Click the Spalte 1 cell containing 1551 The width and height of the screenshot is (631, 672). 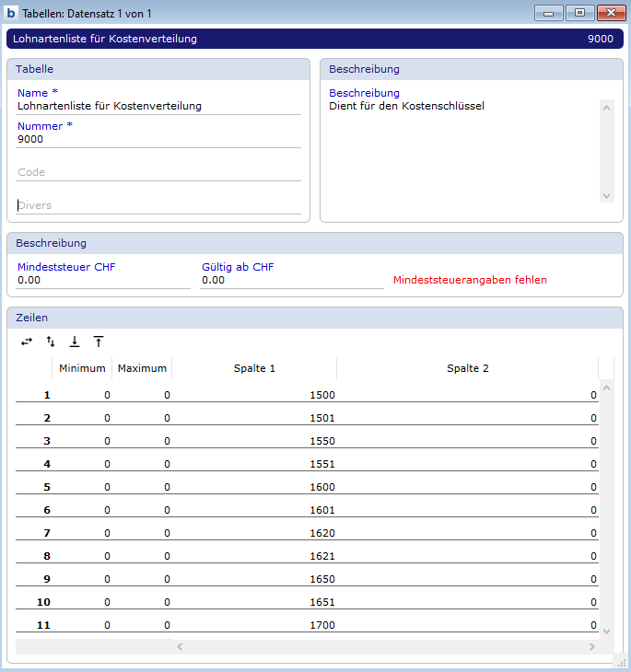point(254,464)
